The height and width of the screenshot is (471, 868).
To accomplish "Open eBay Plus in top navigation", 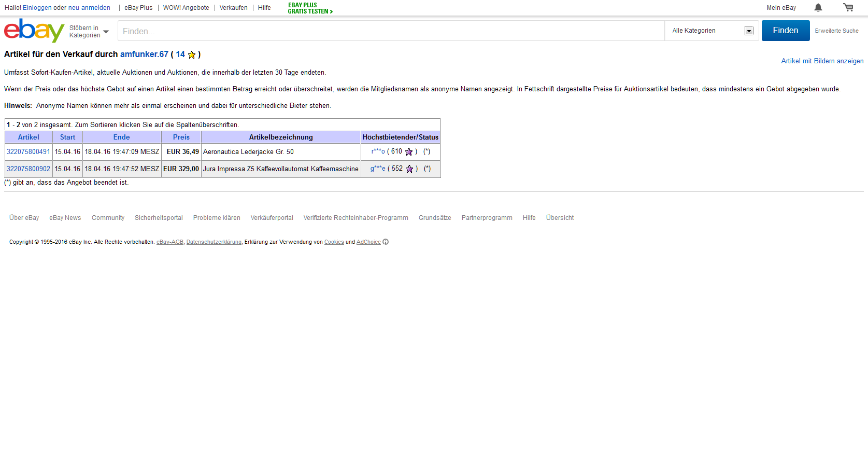I will point(138,8).
